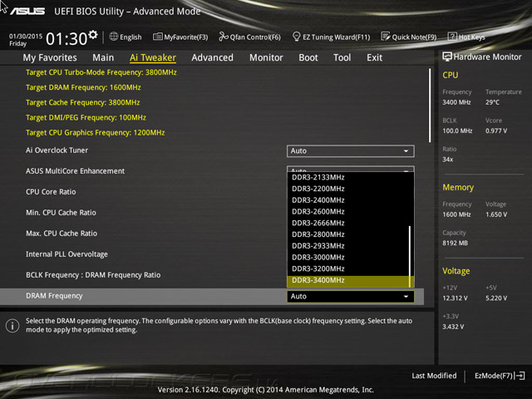532x399 pixels.
Task: Choose DDR3-2133MHz from the list
Action: click(347, 177)
